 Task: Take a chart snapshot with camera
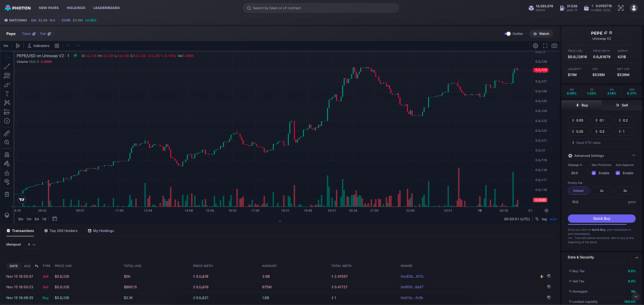[554, 46]
